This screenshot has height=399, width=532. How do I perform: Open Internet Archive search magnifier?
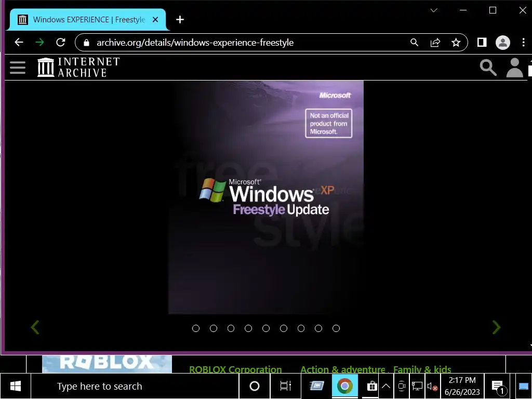coord(488,68)
